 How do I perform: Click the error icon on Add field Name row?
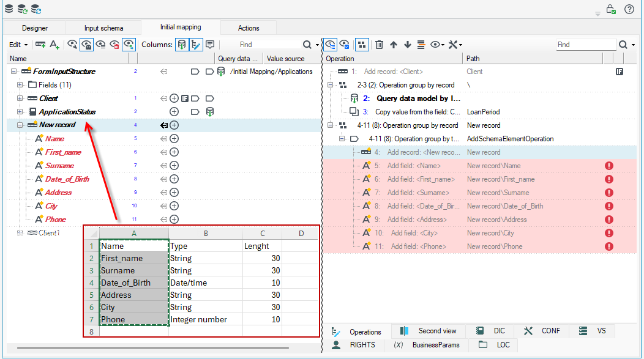coord(609,166)
